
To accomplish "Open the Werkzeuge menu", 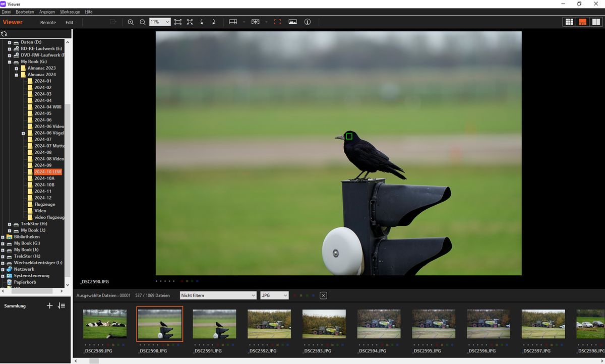I will pos(69,12).
